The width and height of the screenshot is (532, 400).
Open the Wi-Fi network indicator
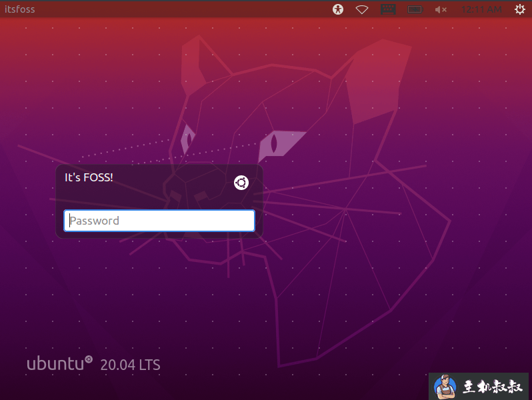(x=362, y=9)
